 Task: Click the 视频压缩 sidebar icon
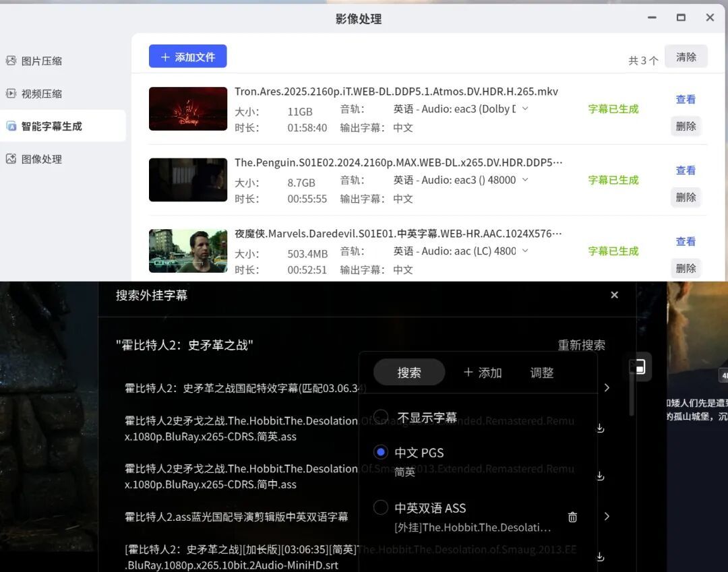(x=11, y=94)
